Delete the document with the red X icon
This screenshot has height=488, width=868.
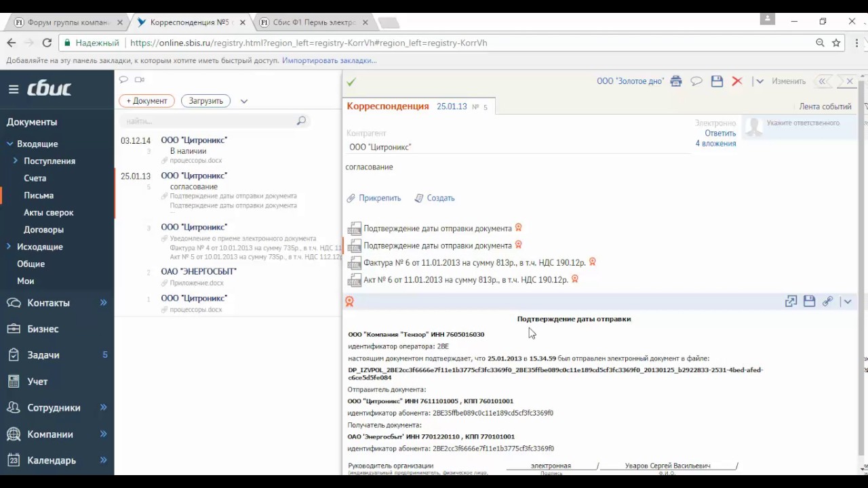tap(737, 81)
